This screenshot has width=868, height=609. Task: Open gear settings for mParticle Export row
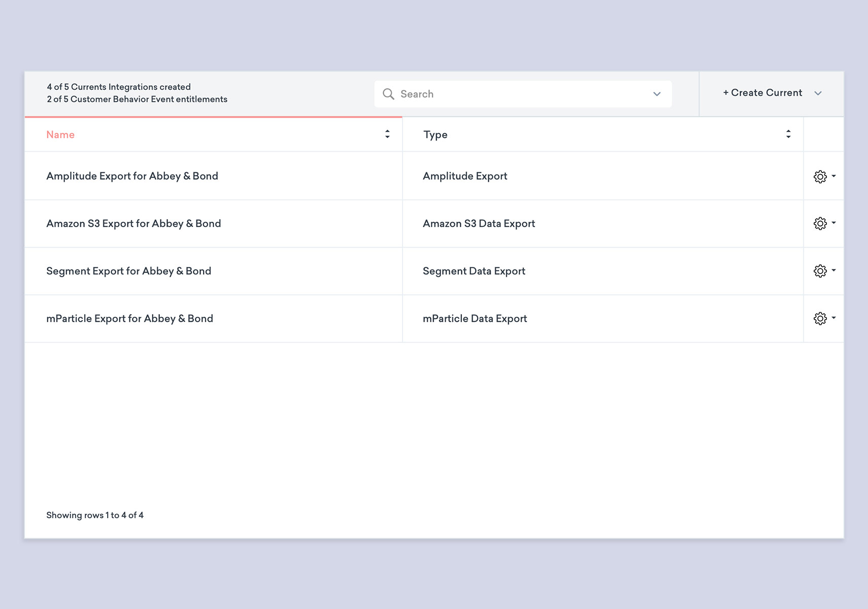point(820,319)
